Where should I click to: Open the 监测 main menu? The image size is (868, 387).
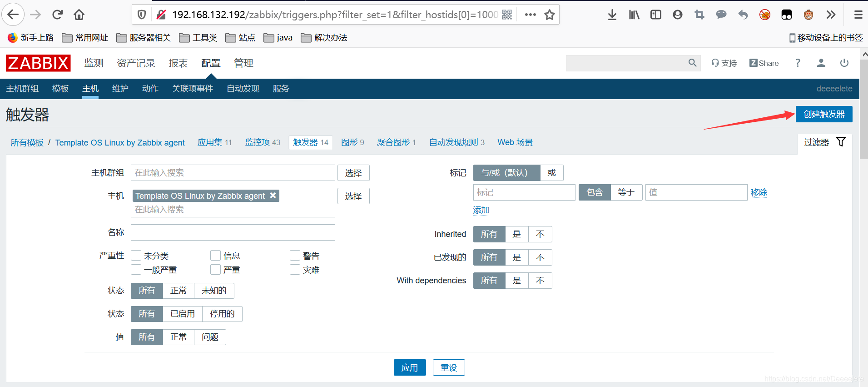click(94, 63)
